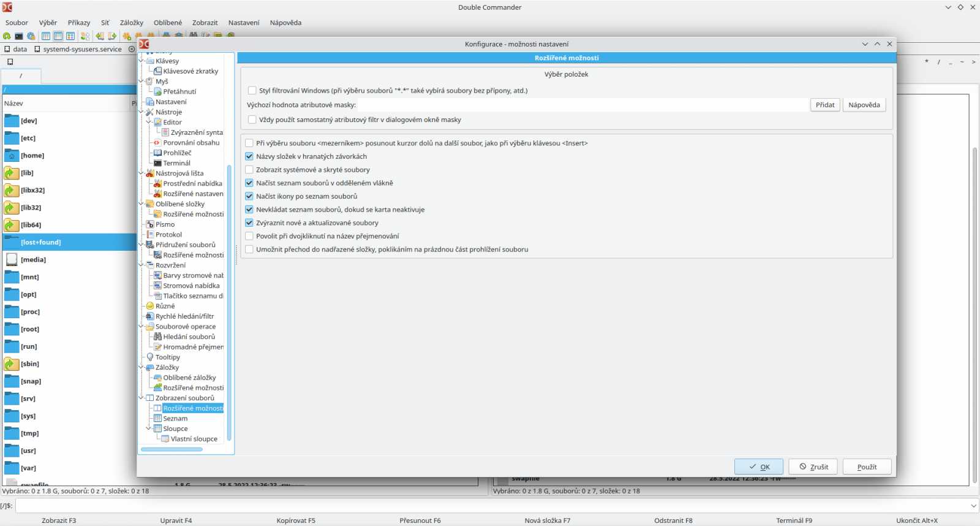The image size is (980, 526).
Task: Click the command line input field
Action: 496,506
